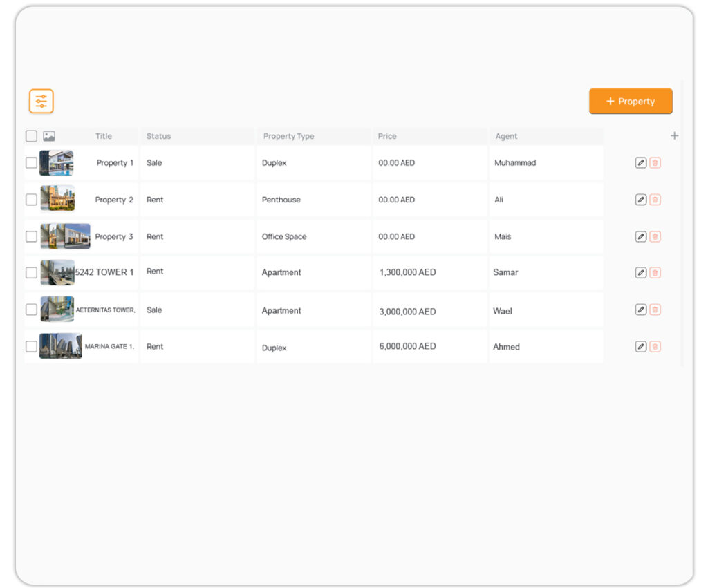Delete the MARINA GATE 1 listing
This screenshot has width=708, height=588.
point(655,347)
